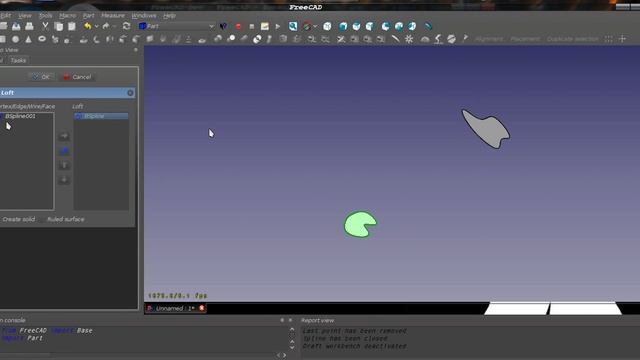This screenshot has width=640, height=360.
Task: Fit all content in view
Action: [x=293, y=26]
